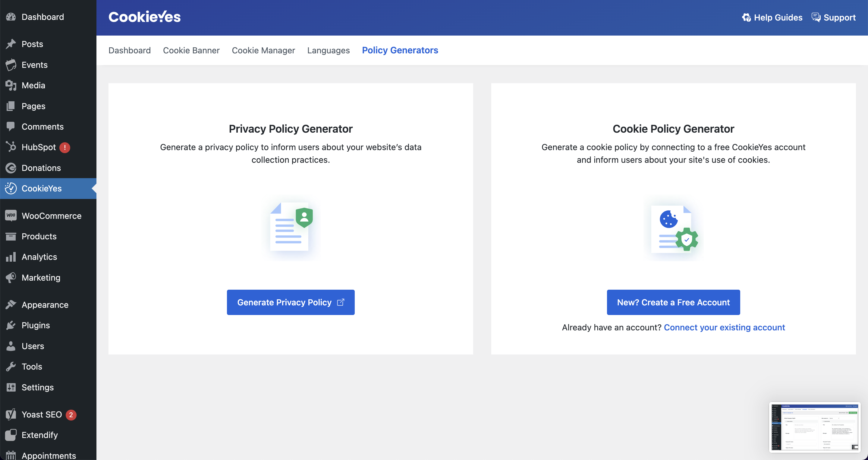Go to Products in the sidebar
The image size is (868, 460).
pyautogui.click(x=48, y=237)
